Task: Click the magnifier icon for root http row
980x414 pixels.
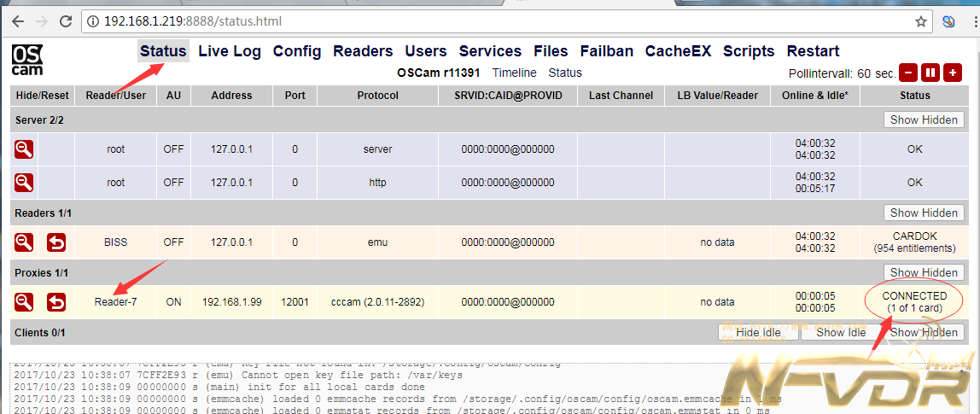Action: [x=24, y=183]
